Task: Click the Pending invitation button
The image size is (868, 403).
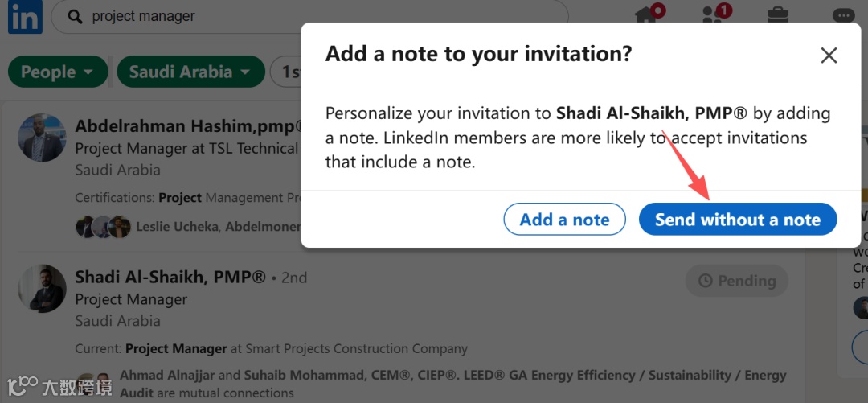Action: pos(736,281)
